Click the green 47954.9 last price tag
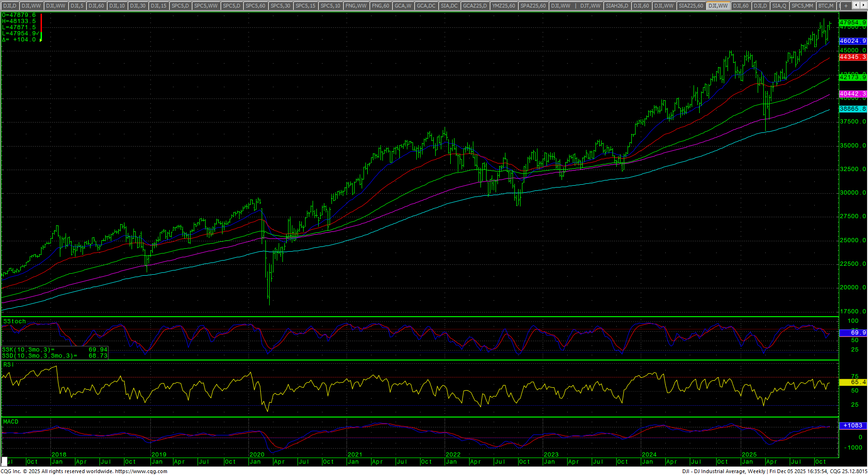This screenshot has width=868, height=475. tap(852, 23)
